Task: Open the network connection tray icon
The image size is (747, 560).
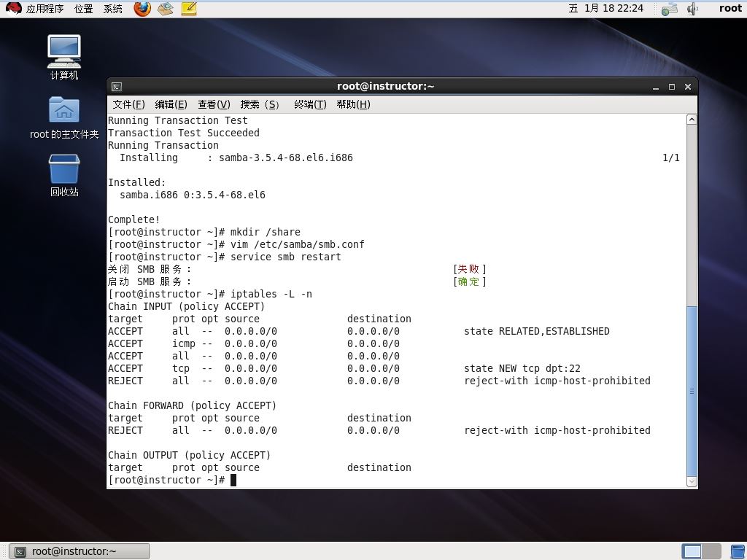Action: click(x=670, y=9)
